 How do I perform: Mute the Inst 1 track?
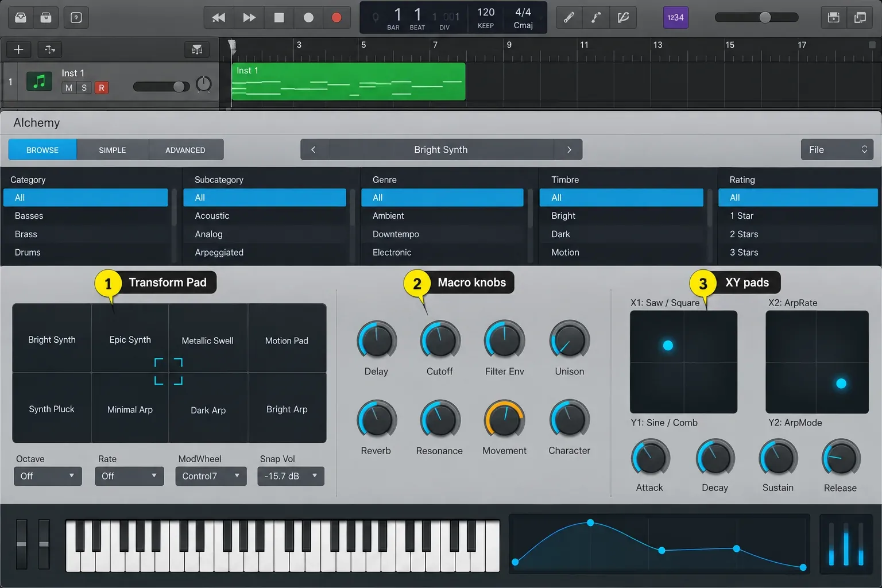coord(69,88)
